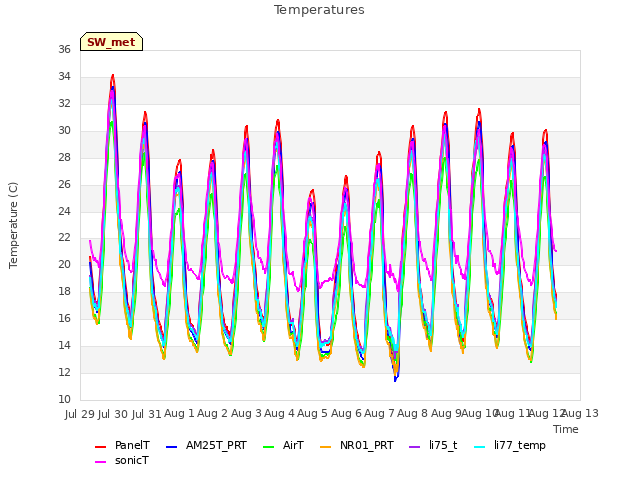Click the Aug 13 x-axis tick label
The height and width of the screenshot is (480, 640).
pyautogui.click(x=582, y=413)
